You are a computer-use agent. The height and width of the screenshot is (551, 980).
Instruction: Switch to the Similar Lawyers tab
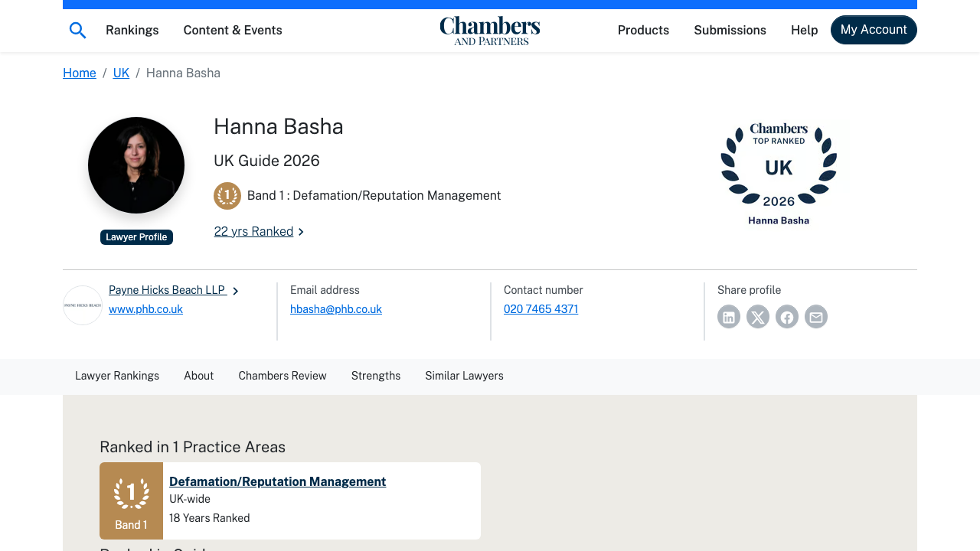(x=464, y=376)
